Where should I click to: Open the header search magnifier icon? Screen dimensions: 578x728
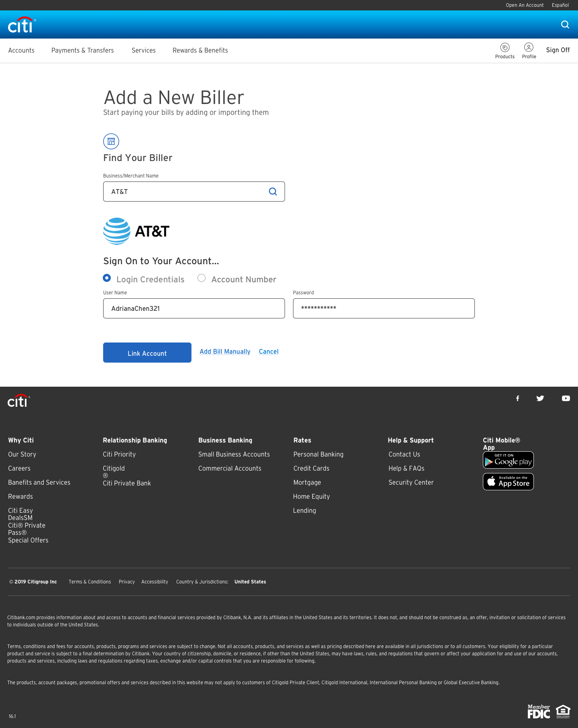pos(565,24)
